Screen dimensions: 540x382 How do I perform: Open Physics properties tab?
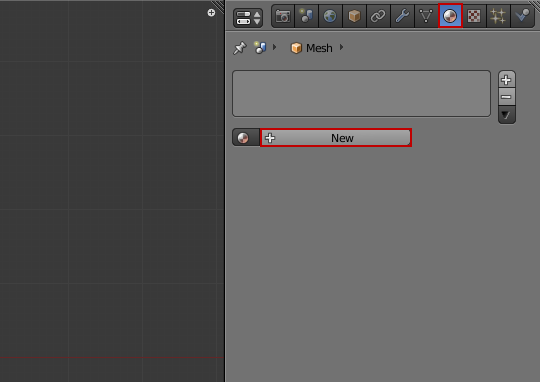point(522,16)
